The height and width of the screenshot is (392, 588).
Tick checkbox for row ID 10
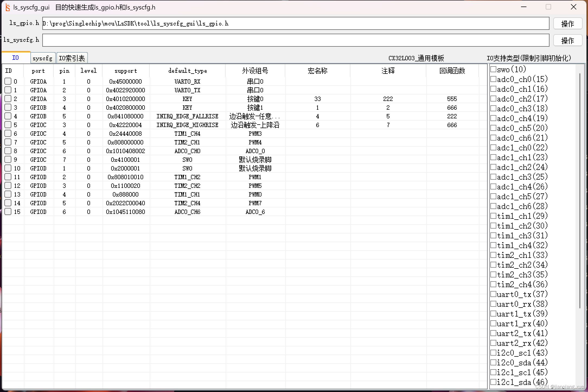tap(8, 168)
